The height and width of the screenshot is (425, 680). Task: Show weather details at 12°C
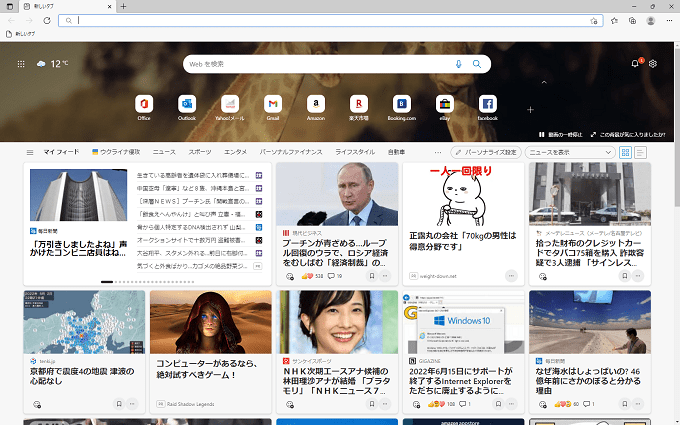[x=52, y=64]
